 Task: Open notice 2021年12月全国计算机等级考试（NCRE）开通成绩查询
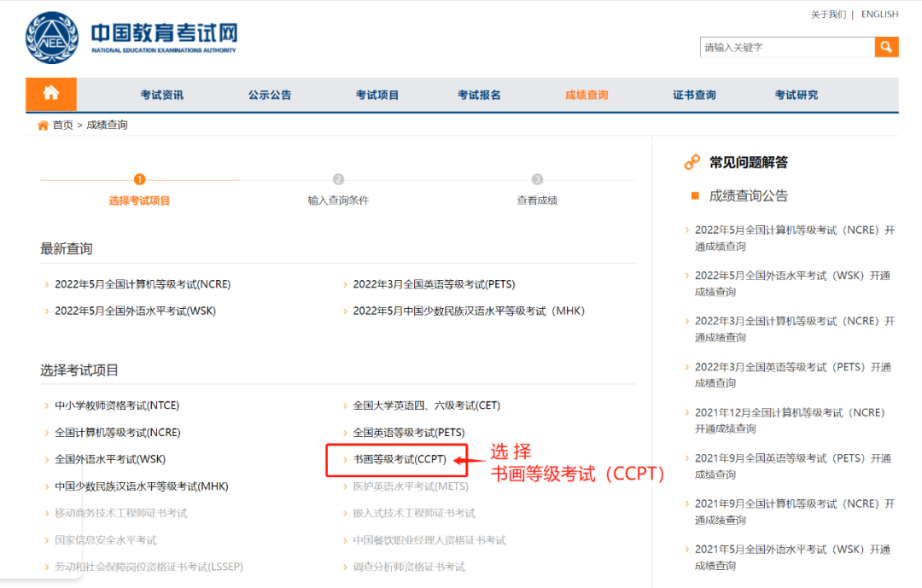coord(790,421)
